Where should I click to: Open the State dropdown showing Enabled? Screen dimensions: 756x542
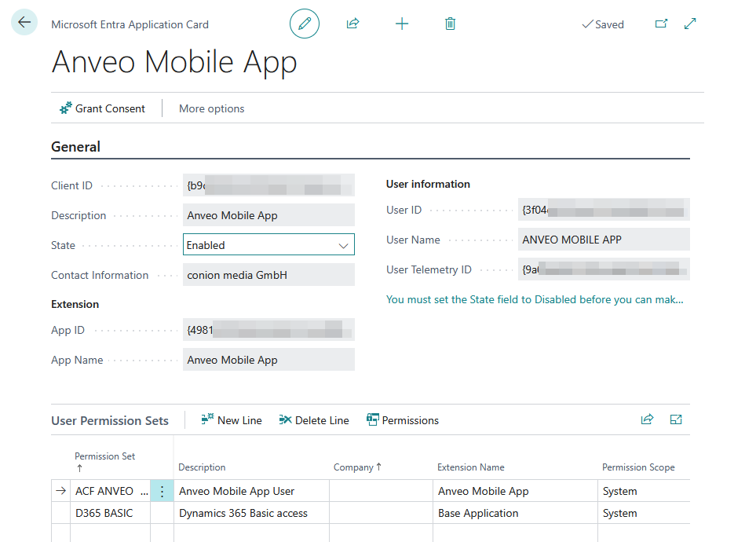coord(268,245)
